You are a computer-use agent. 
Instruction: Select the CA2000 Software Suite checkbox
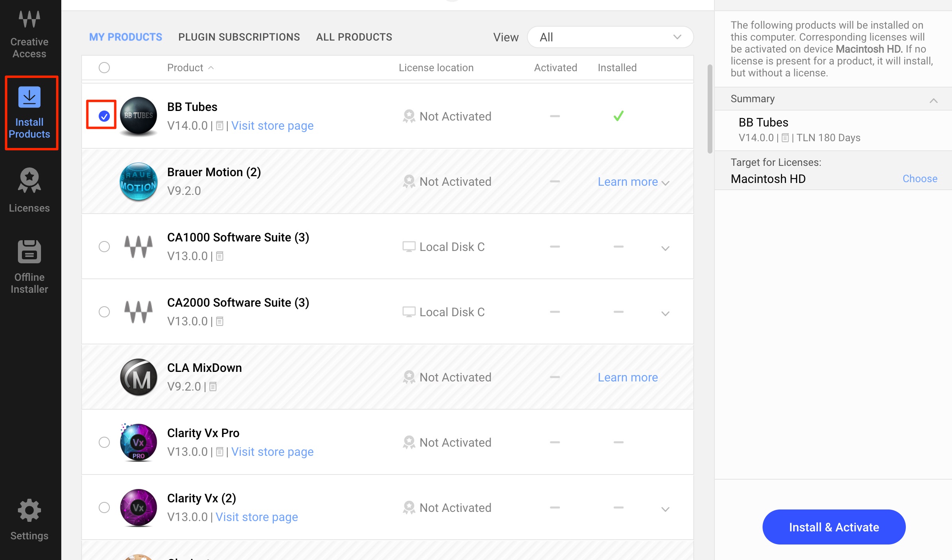click(104, 312)
